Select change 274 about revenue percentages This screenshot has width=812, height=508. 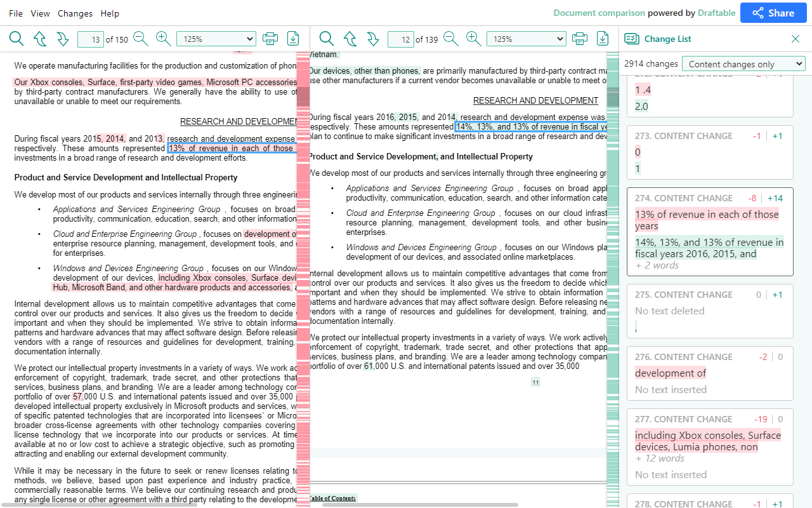coord(710,232)
